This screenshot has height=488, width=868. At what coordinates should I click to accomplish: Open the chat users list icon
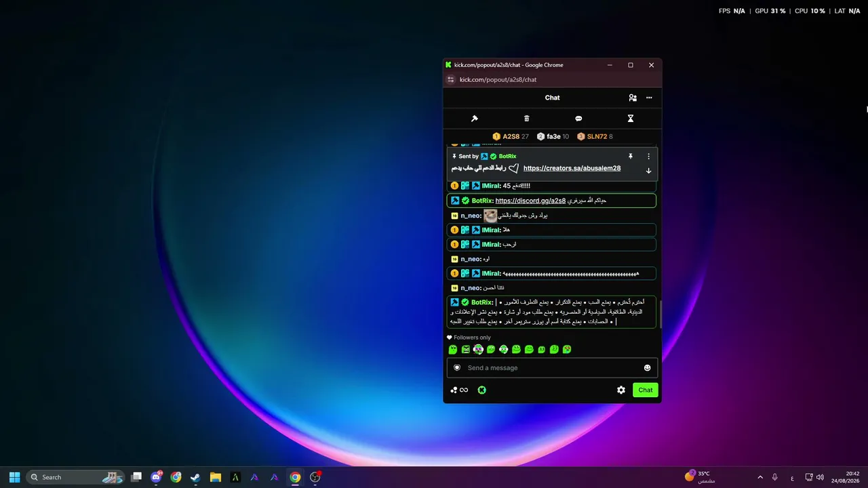tap(633, 98)
